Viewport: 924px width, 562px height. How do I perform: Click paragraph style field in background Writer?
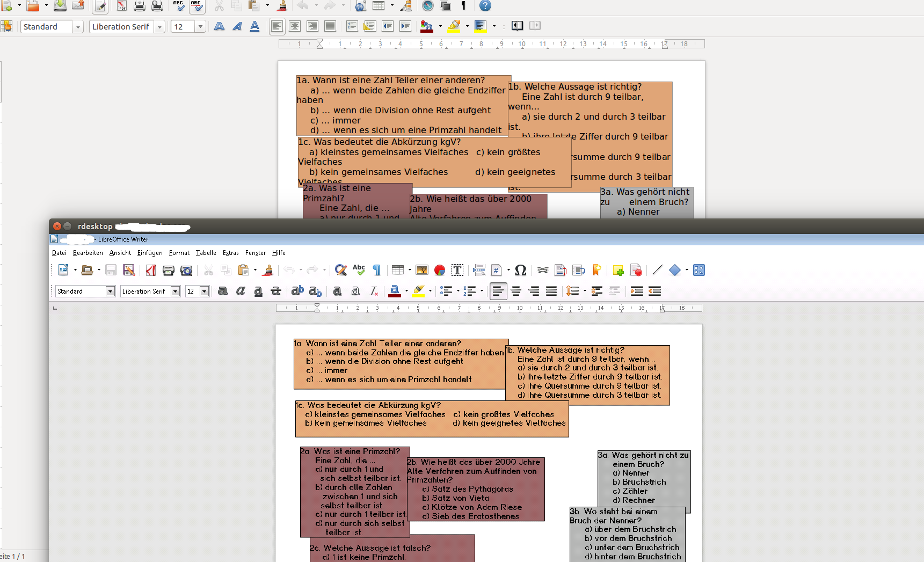pyautogui.click(x=46, y=27)
